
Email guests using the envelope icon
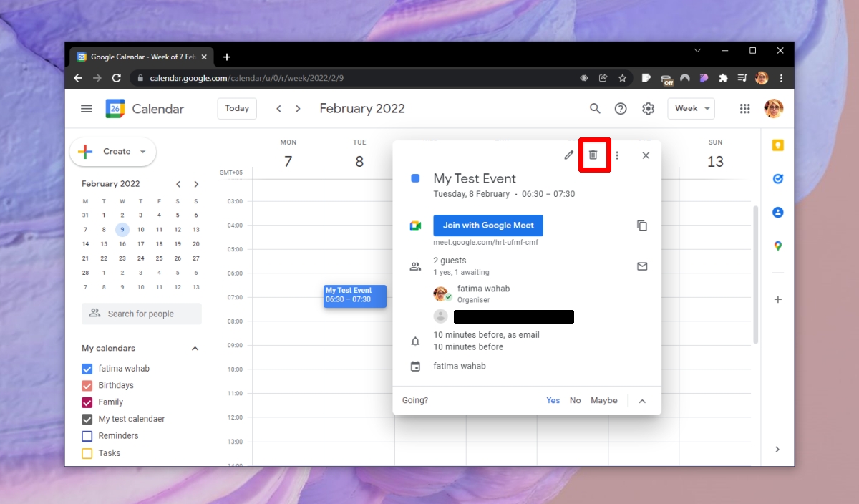coord(642,266)
